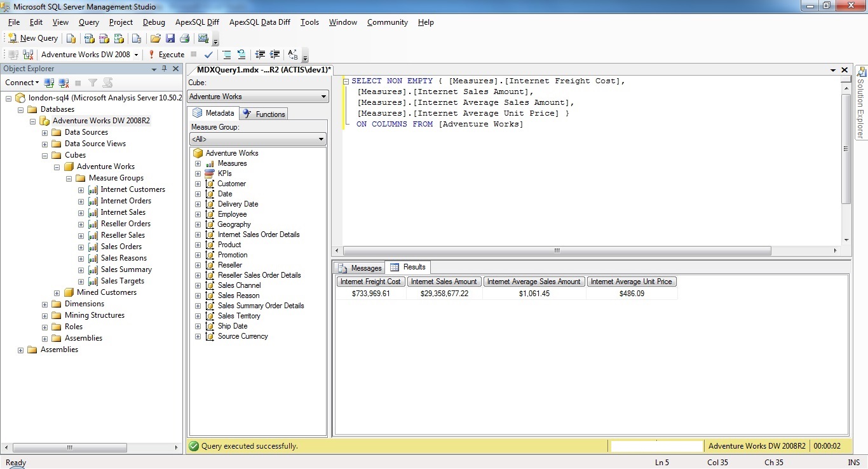
Task: Click the Activity Monitor icon
Action: click(x=203, y=38)
